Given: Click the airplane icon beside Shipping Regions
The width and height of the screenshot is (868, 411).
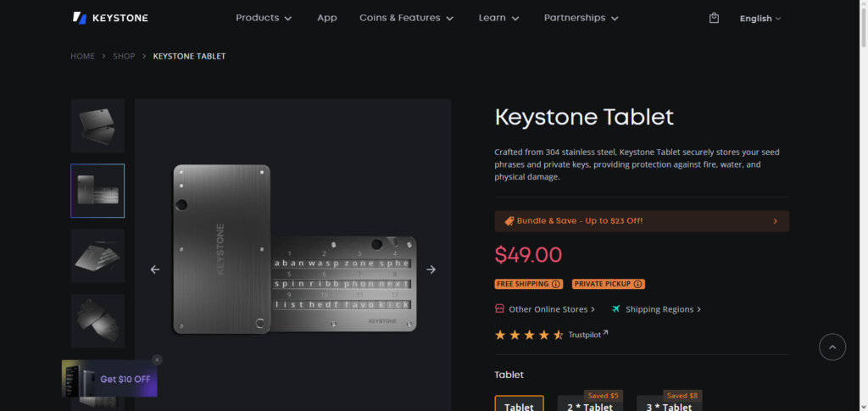Looking at the screenshot, I should coord(616,308).
